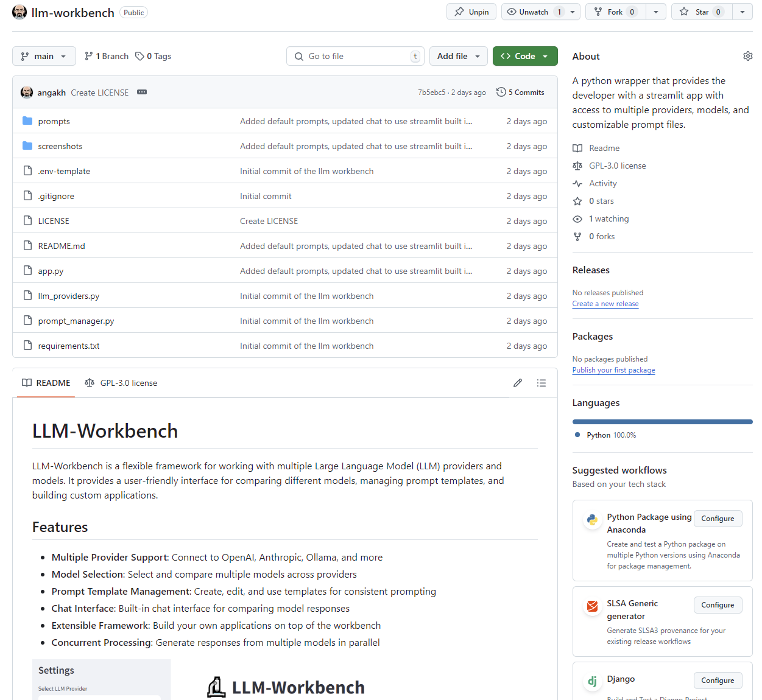The image size is (762, 700).
Task: Open the main branch selector
Action: pyautogui.click(x=44, y=56)
